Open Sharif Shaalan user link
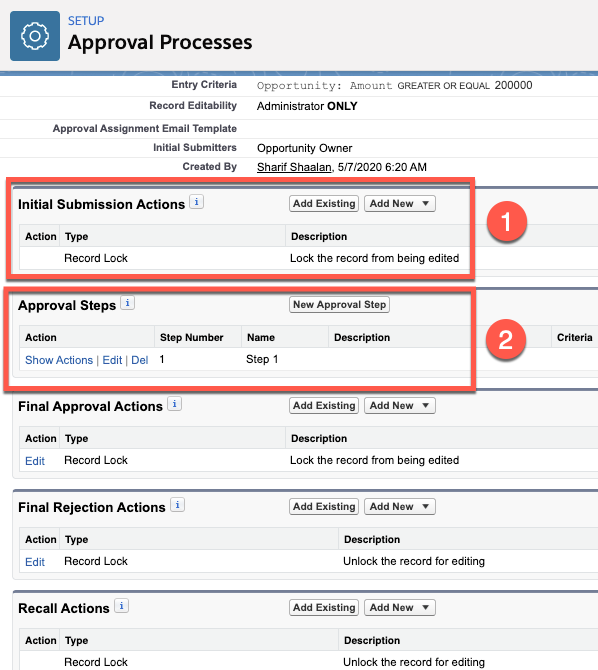The image size is (598, 670). [294, 167]
